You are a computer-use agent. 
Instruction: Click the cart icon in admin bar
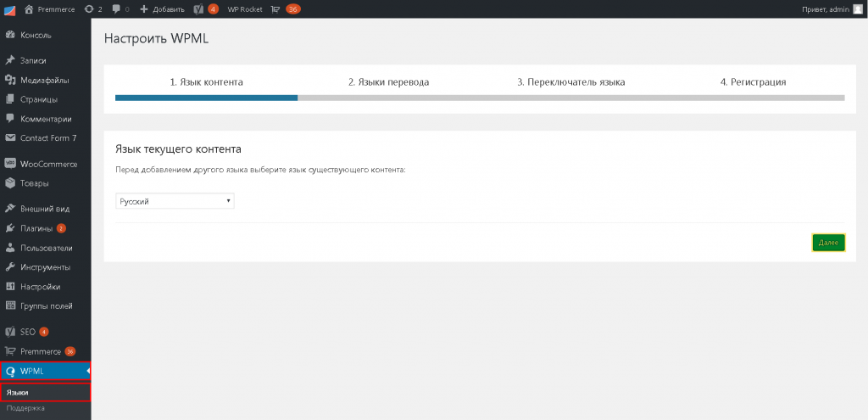coord(275,8)
